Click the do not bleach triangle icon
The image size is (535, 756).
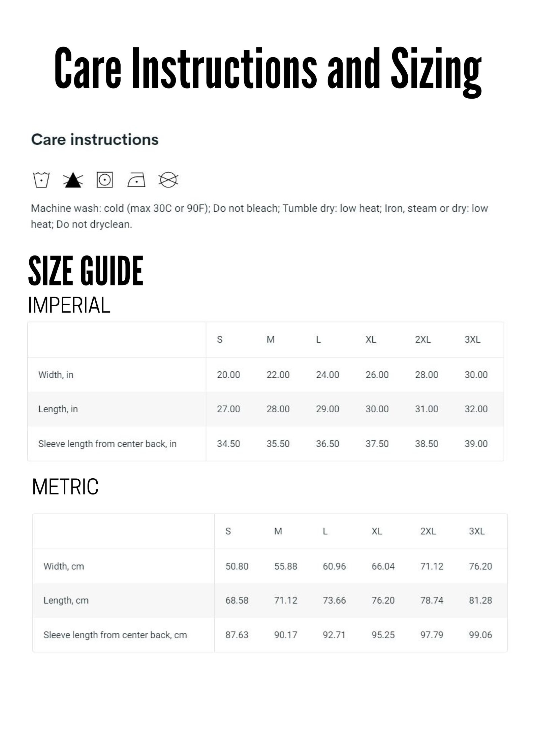(x=73, y=180)
